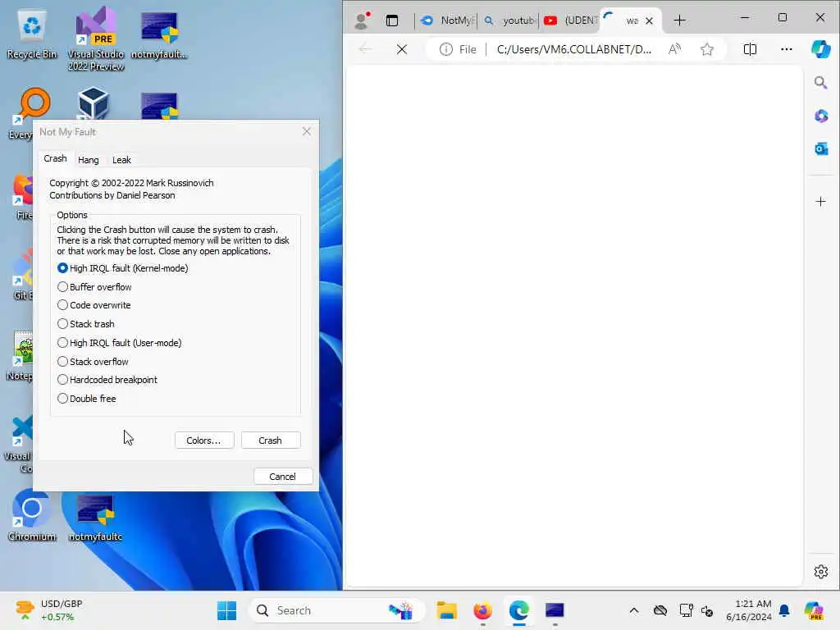
Task: Stop loading the page in Edge
Action: 402,49
